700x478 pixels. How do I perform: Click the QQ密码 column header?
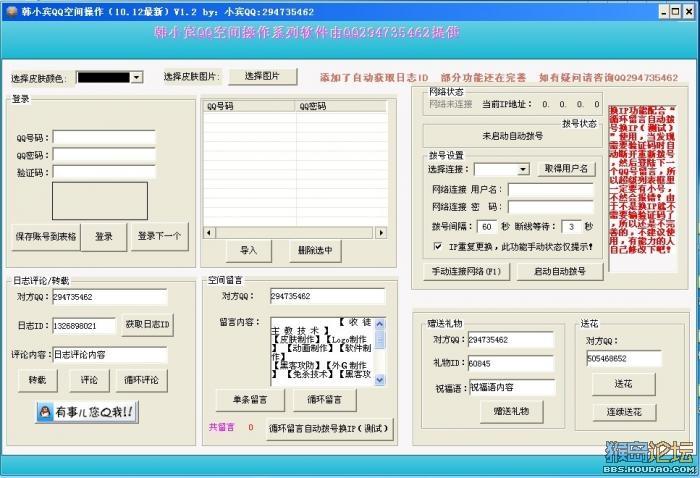[x=342, y=106]
